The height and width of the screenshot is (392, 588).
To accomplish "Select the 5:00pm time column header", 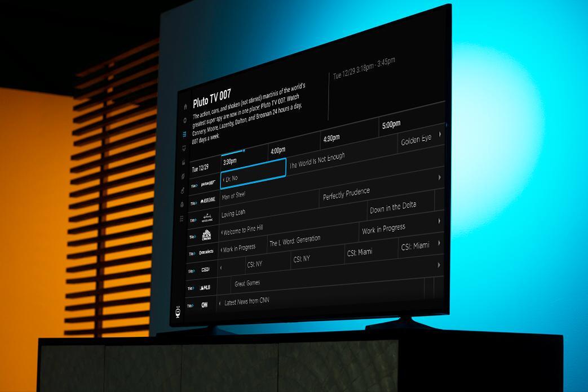I will 391,124.
